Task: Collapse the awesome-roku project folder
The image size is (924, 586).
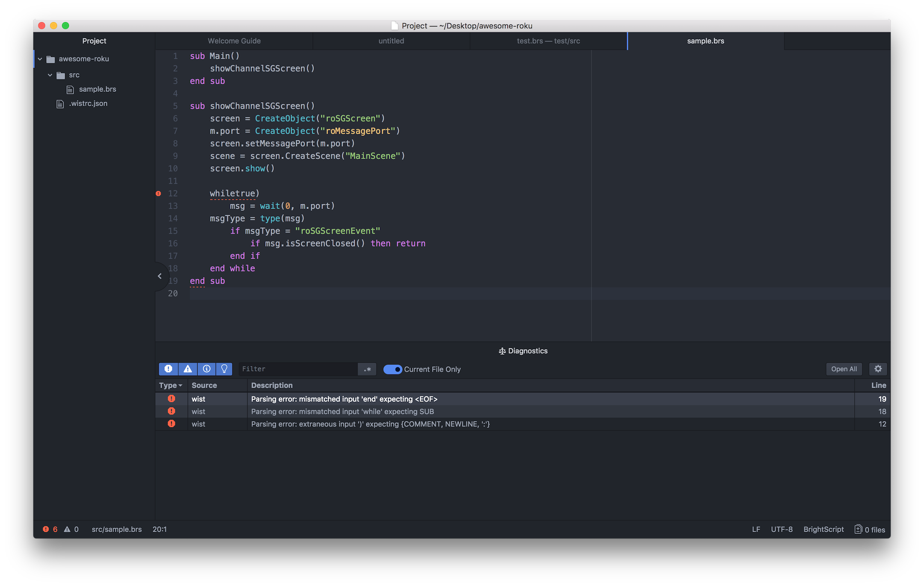Action: pos(40,59)
